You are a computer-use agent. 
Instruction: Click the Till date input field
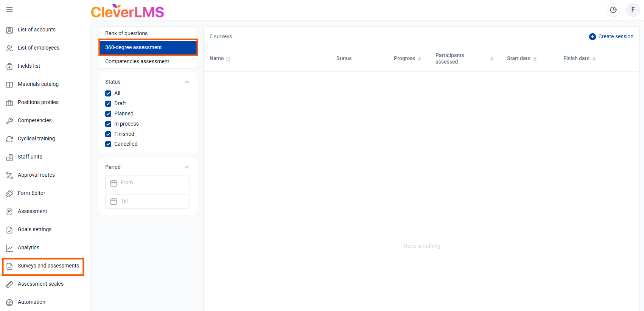tap(148, 201)
